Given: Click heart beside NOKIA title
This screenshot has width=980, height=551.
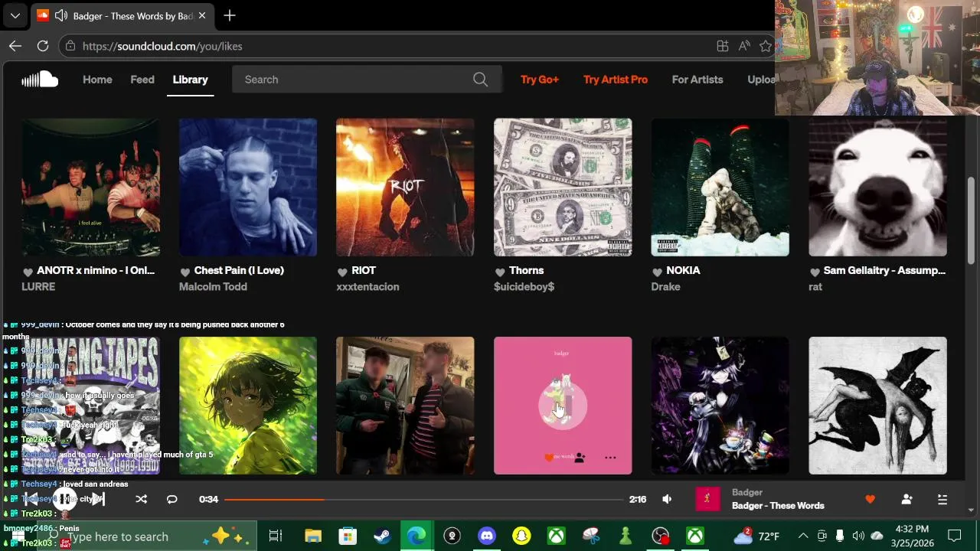Looking at the screenshot, I should click(x=657, y=272).
